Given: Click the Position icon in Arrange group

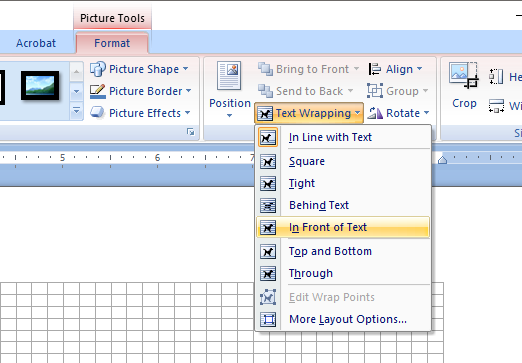Looking at the screenshot, I should (229, 76).
